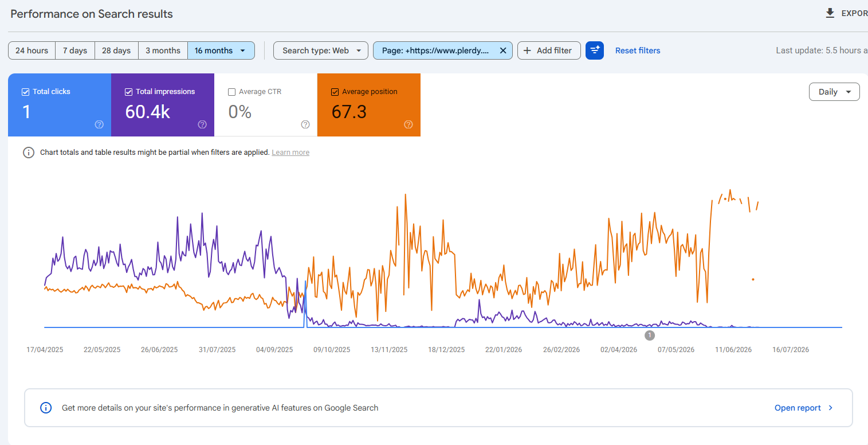Click the export download icon

pyautogui.click(x=830, y=13)
